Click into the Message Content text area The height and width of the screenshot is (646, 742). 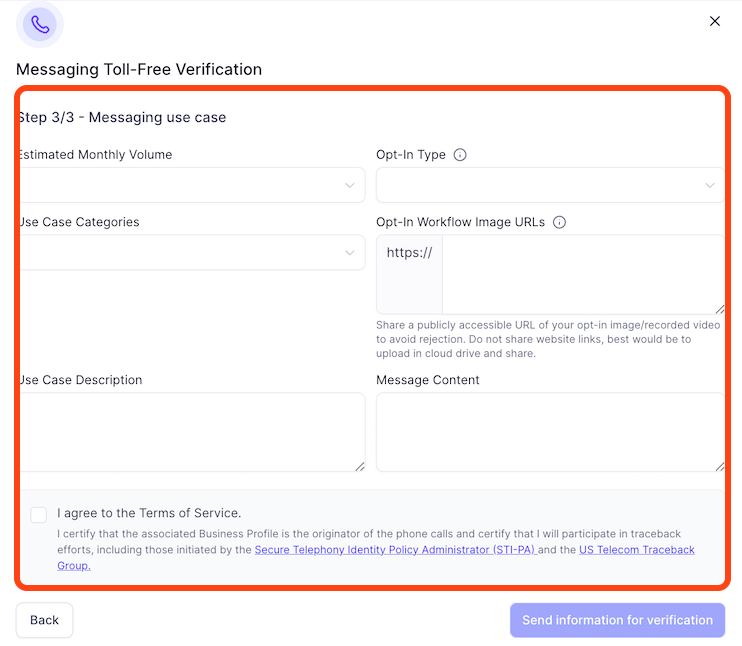[x=550, y=431]
